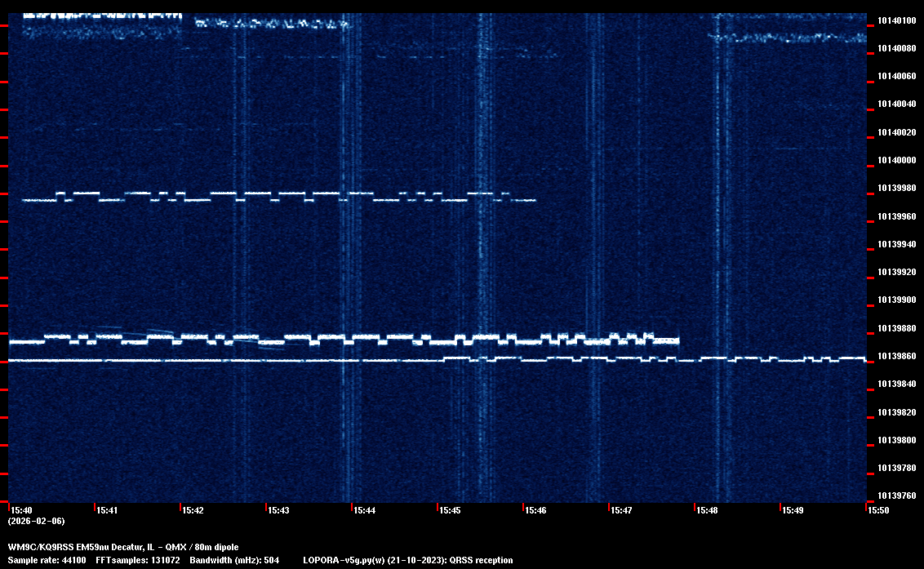Click the 10139980 frequency label
This screenshot has width=924, height=569.
coord(896,188)
